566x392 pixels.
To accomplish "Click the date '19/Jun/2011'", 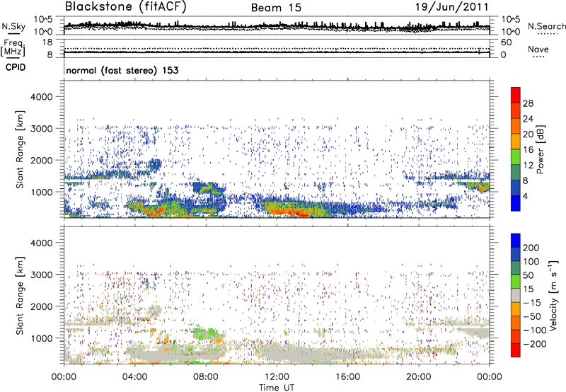I will tap(452, 7).
